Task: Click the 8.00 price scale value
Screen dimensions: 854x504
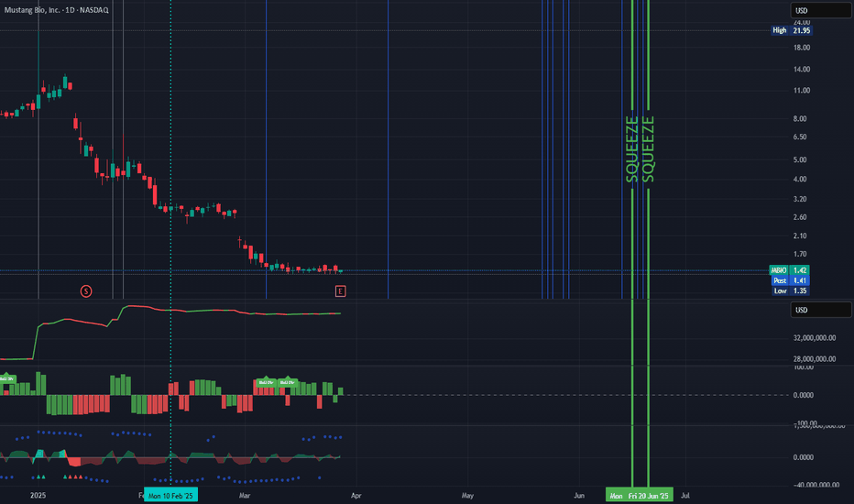Action: [800, 119]
